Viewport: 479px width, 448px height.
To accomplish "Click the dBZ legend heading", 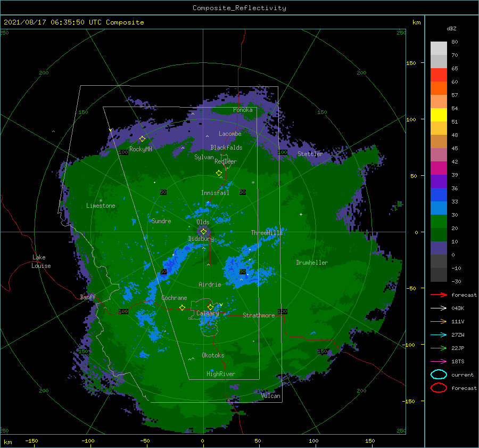I will (451, 29).
